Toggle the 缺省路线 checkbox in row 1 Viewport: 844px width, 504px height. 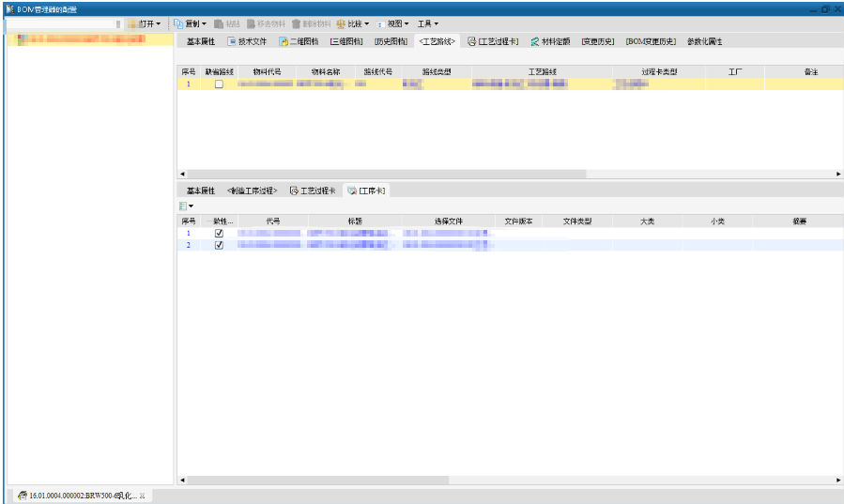219,84
